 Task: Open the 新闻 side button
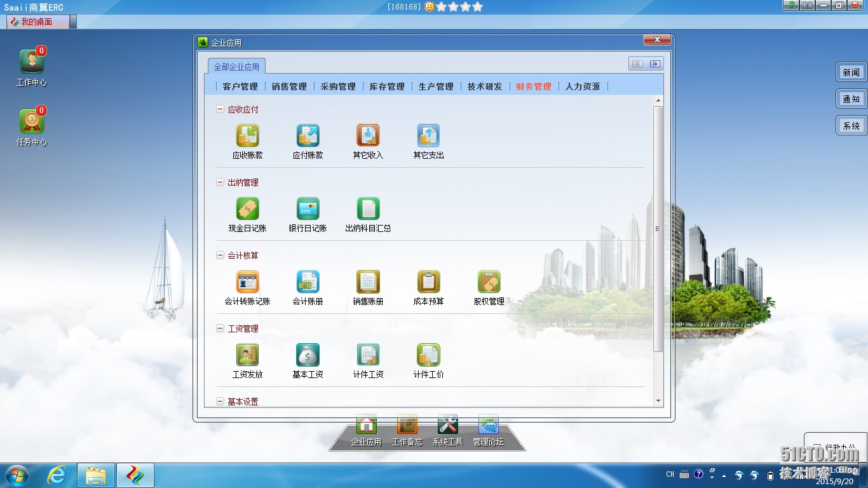click(851, 72)
